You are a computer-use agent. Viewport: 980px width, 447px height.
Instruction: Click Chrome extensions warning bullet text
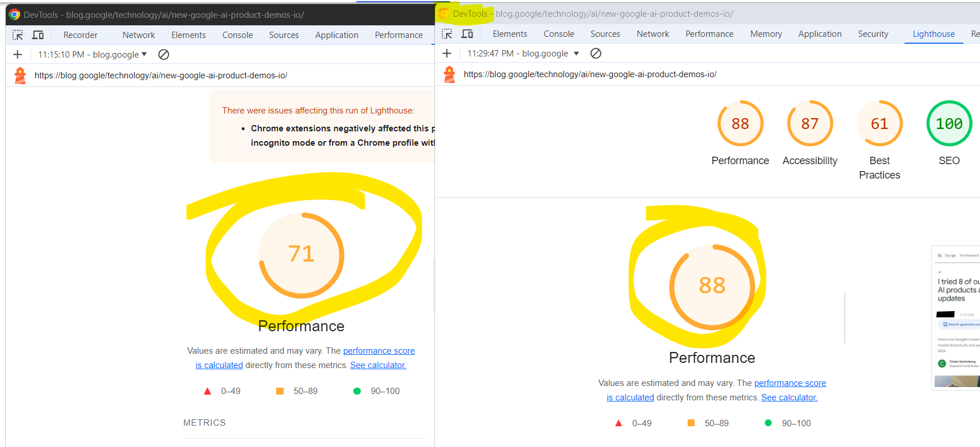pyautogui.click(x=342, y=135)
